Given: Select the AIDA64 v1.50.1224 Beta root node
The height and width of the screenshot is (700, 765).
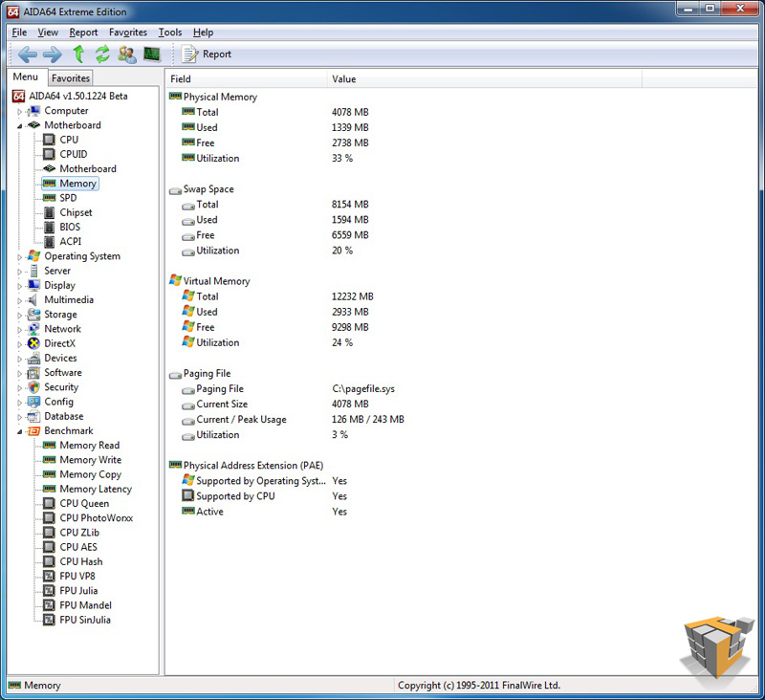Looking at the screenshot, I should pyautogui.click(x=70, y=96).
